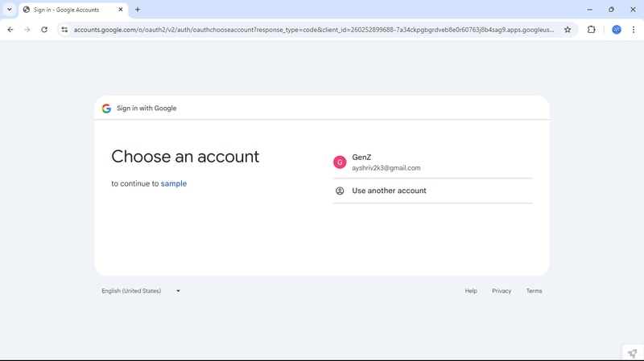Click the forward navigation arrow

click(27, 30)
